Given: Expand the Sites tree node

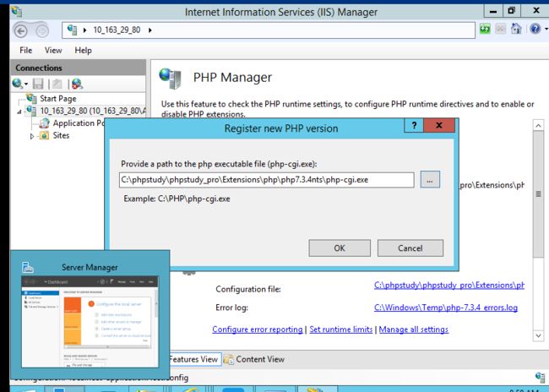Looking at the screenshot, I should 32,136.
